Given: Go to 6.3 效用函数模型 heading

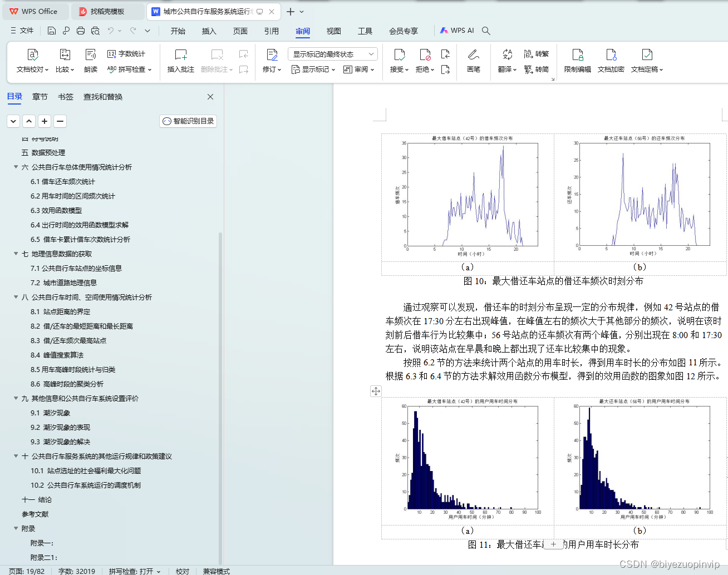Looking at the screenshot, I should pyautogui.click(x=56, y=210).
